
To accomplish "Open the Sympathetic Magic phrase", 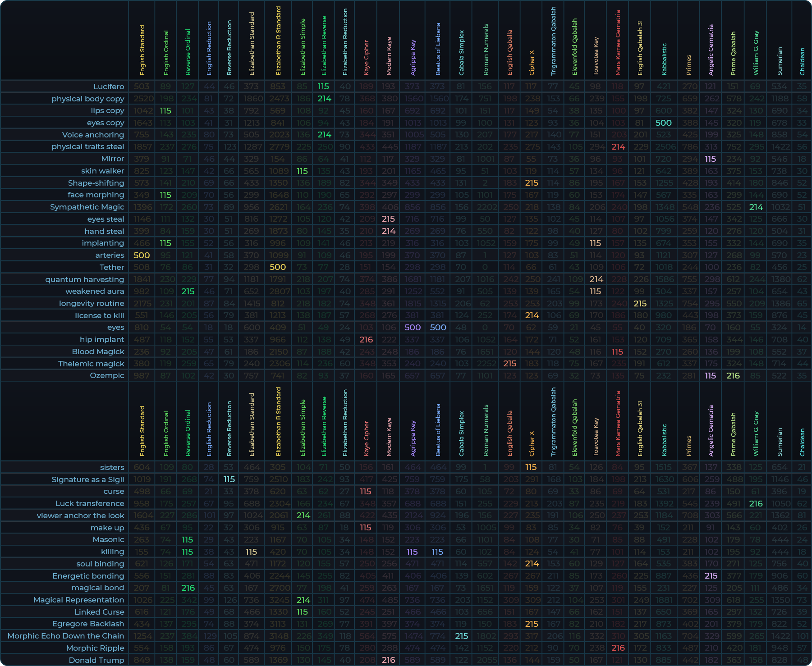I will [87, 207].
